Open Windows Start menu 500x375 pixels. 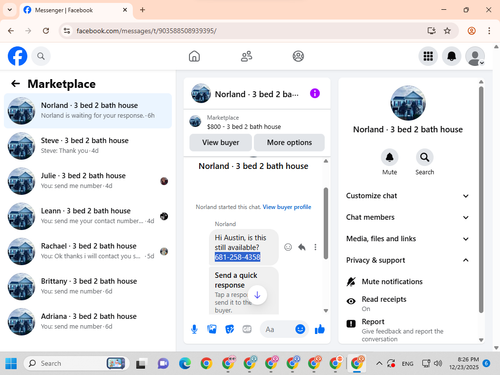coord(11,363)
